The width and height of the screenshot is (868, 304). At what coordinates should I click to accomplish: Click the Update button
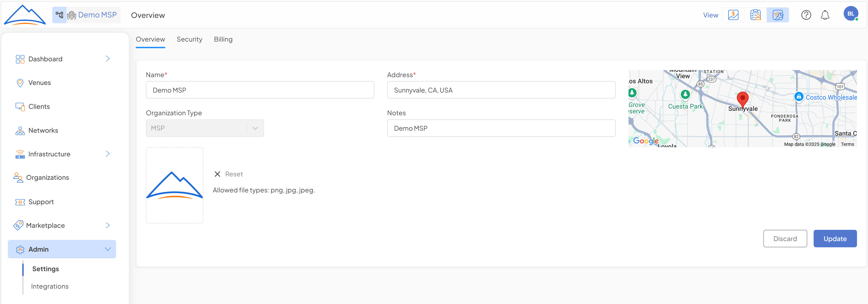(835, 239)
